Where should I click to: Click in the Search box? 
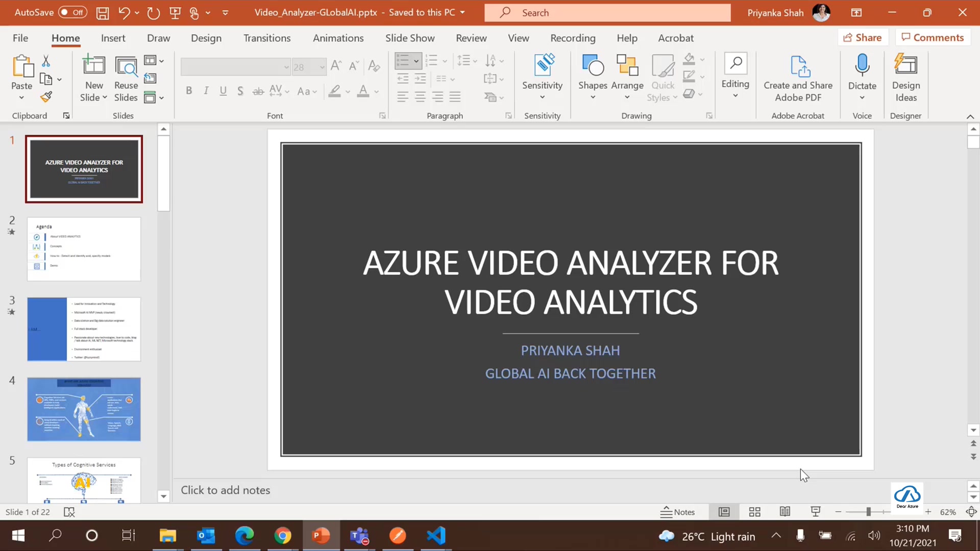coord(607,13)
